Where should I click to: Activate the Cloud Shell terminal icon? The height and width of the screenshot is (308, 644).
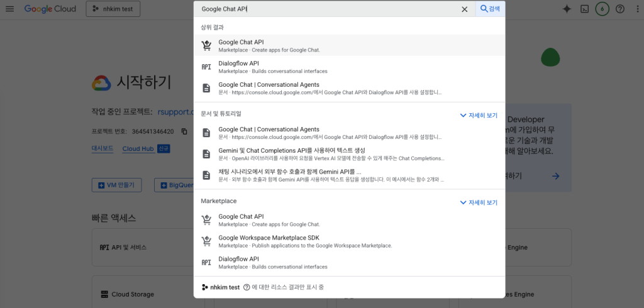point(584,9)
